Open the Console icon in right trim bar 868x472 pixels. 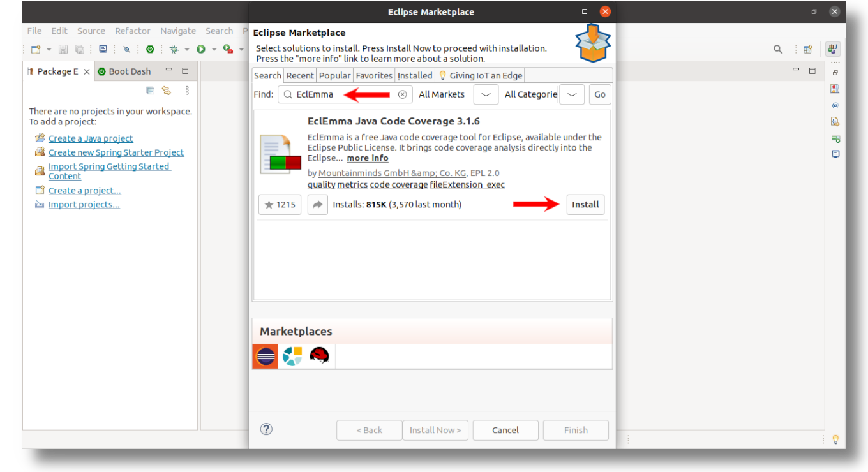pyautogui.click(x=835, y=154)
